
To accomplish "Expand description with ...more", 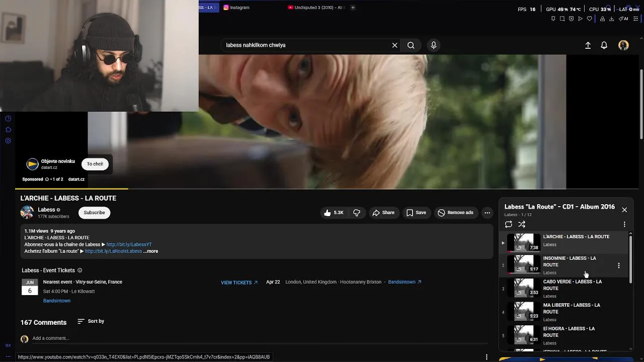I will (x=150, y=251).
